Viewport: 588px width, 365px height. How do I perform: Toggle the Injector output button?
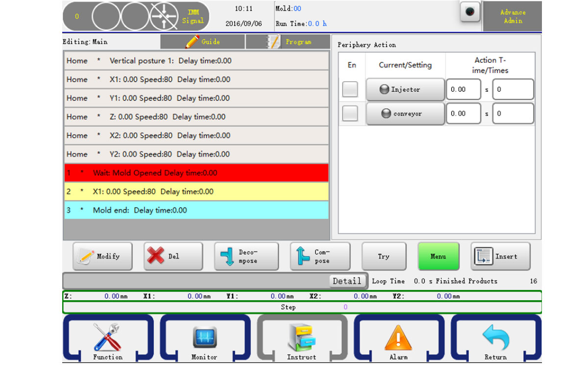click(405, 89)
